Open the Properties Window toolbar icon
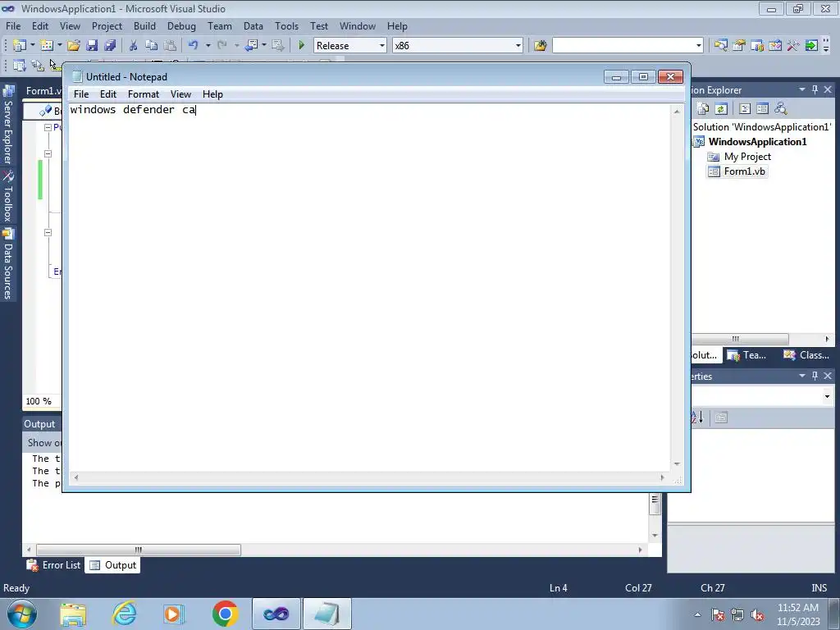The width and height of the screenshot is (840, 630). (x=739, y=46)
